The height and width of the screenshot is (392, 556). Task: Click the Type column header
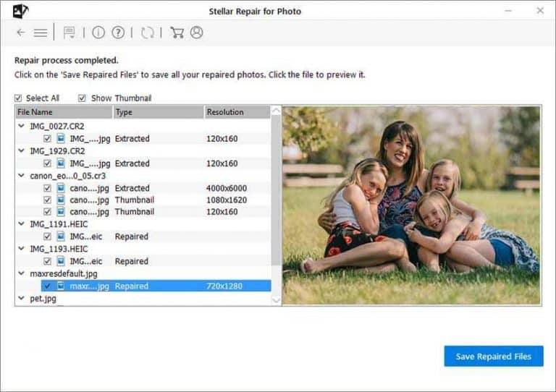click(158, 112)
